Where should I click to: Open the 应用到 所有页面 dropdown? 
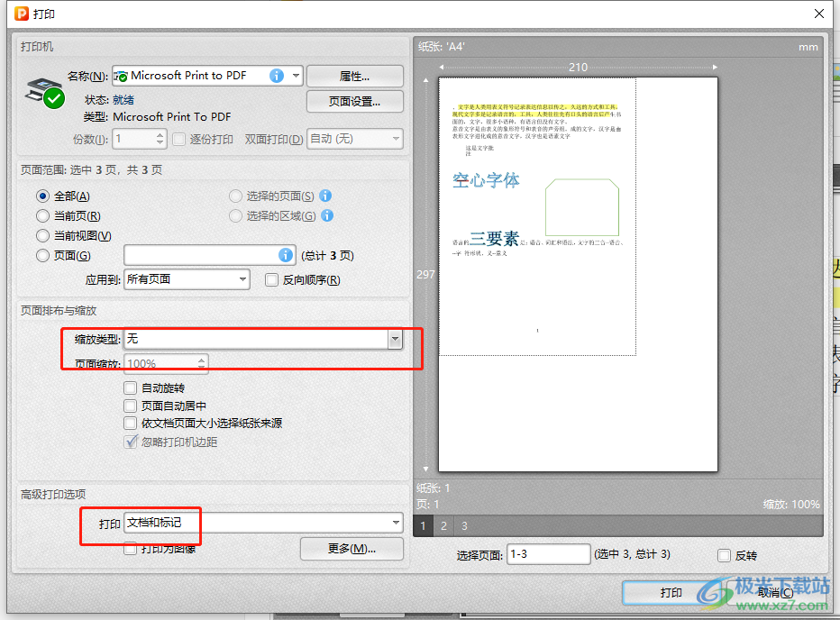point(187,279)
